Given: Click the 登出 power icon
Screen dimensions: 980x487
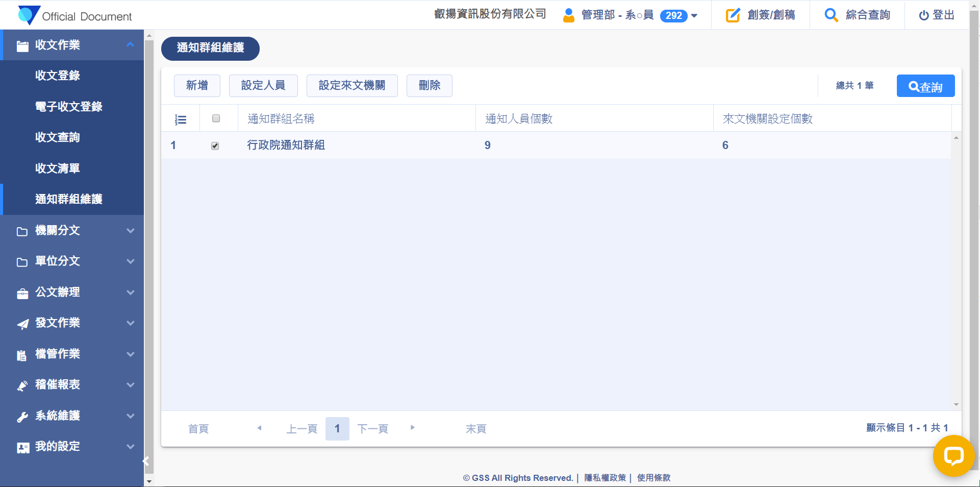Looking at the screenshot, I should click(x=923, y=15).
